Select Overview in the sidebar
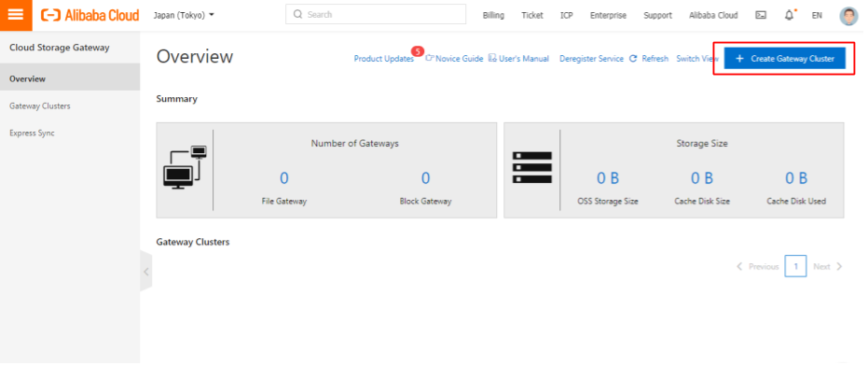 coord(70,78)
